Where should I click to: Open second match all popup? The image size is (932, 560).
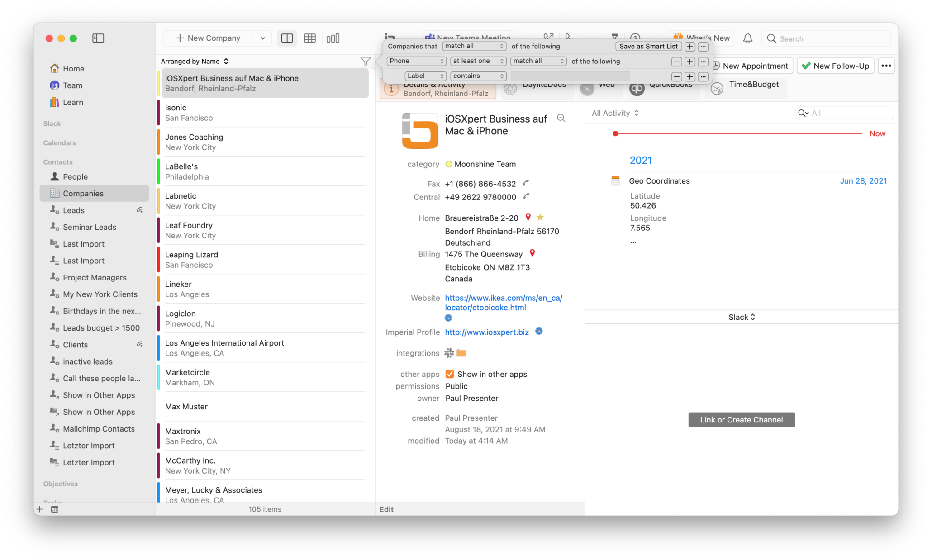538,61
